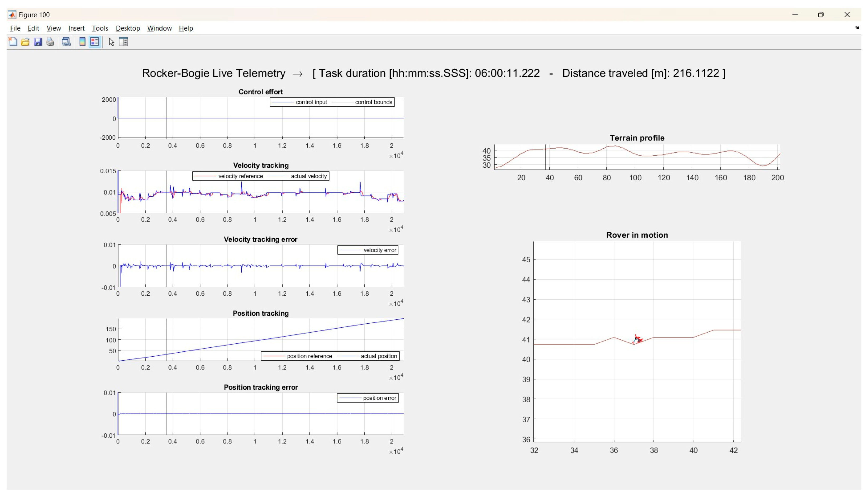The height and width of the screenshot is (496, 868).
Task: Open the Property Inspector icon
Action: point(123,42)
